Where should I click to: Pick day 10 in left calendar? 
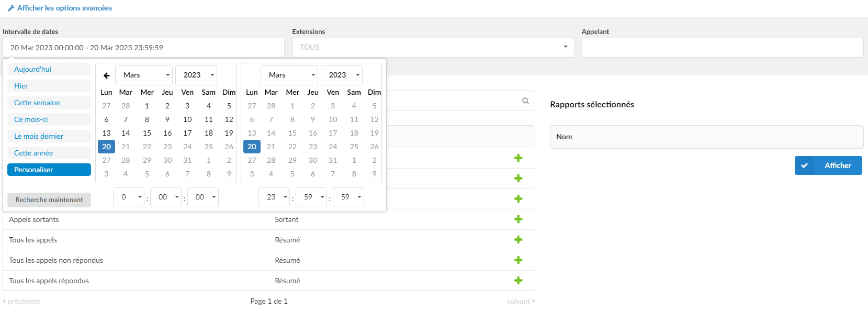187,119
